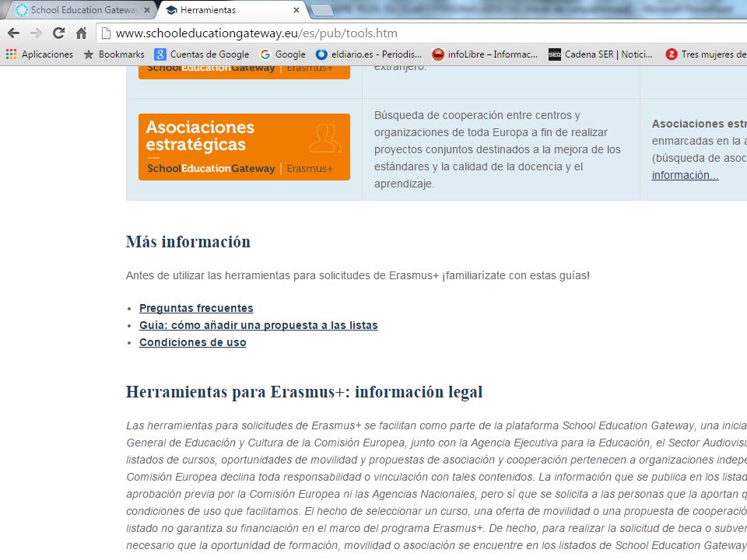Follow the información... link
Screen dimensions: 747x560
coord(685,175)
